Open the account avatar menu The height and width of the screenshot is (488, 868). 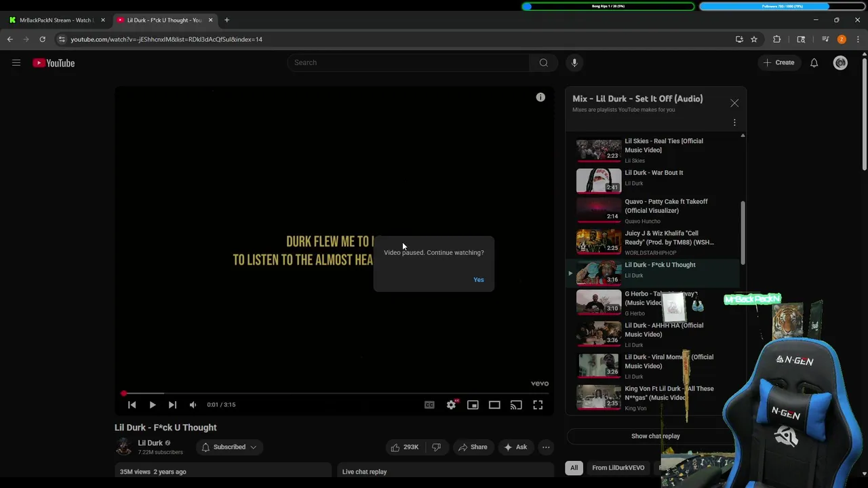click(840, 63)
